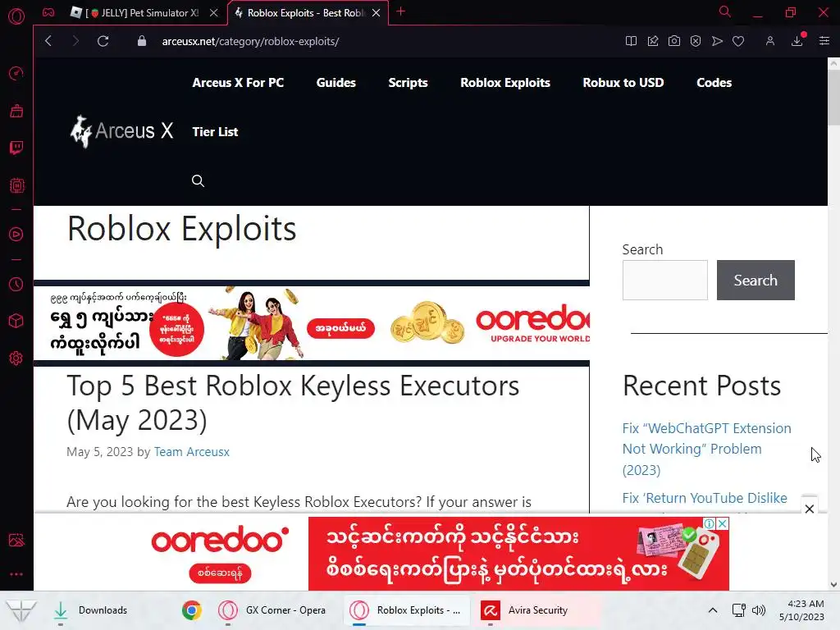Open the AdChoices info icon

pyautogui.click(x=710, y=523)
